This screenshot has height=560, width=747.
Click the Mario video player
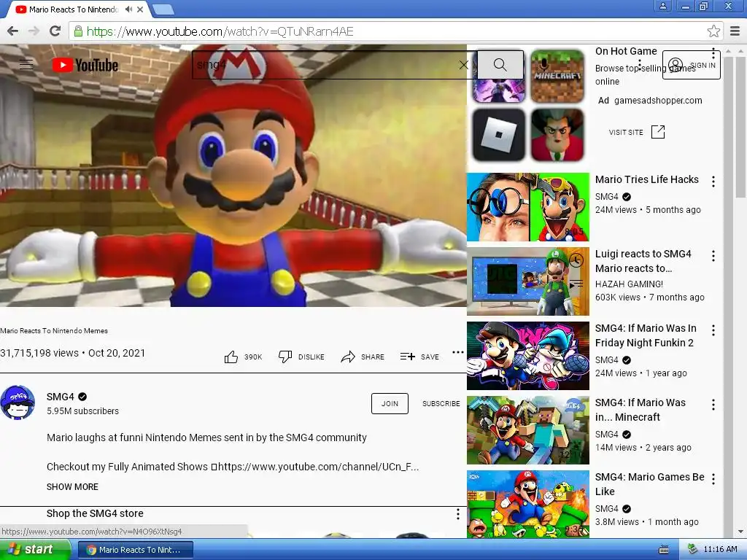233,175
